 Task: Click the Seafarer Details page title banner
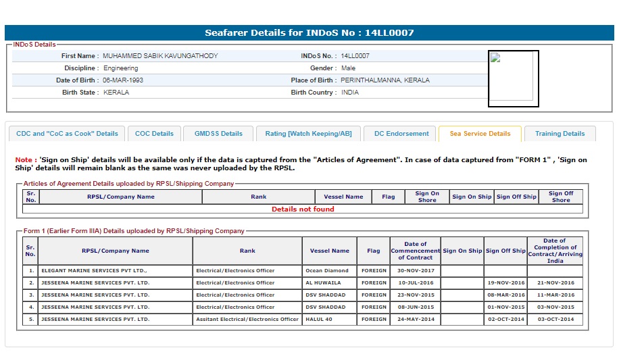click(309, 32)
